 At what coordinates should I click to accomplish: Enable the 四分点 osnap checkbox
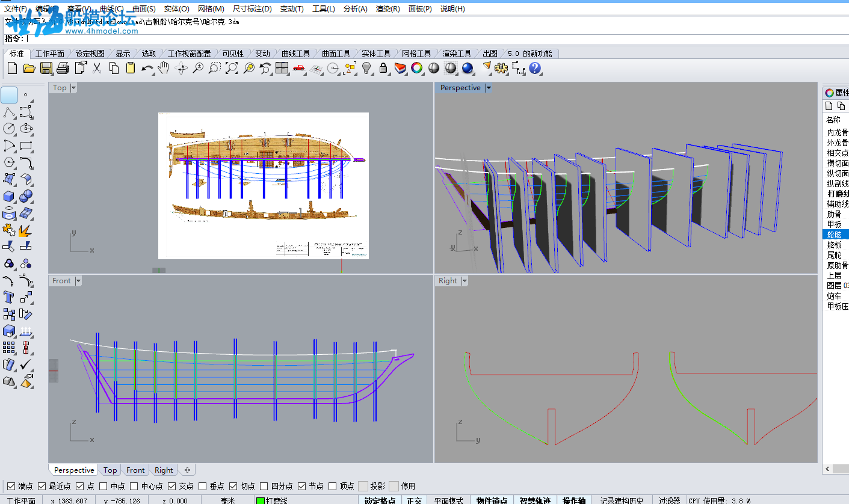[264, 486]
